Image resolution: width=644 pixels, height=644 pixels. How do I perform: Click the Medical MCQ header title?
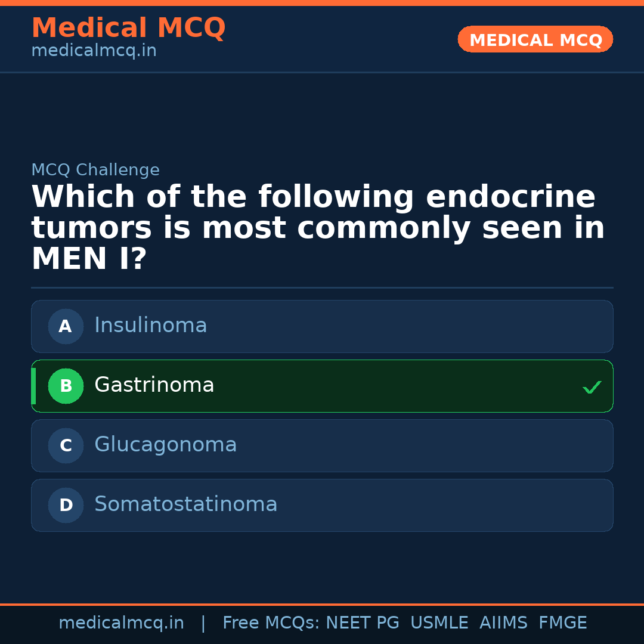[128, 28]
